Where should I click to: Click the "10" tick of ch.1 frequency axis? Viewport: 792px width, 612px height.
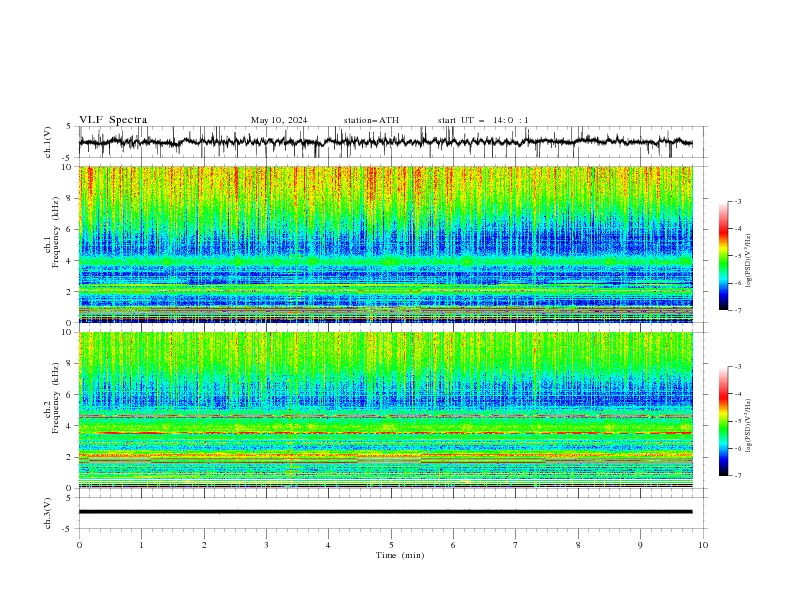(69, 167)
